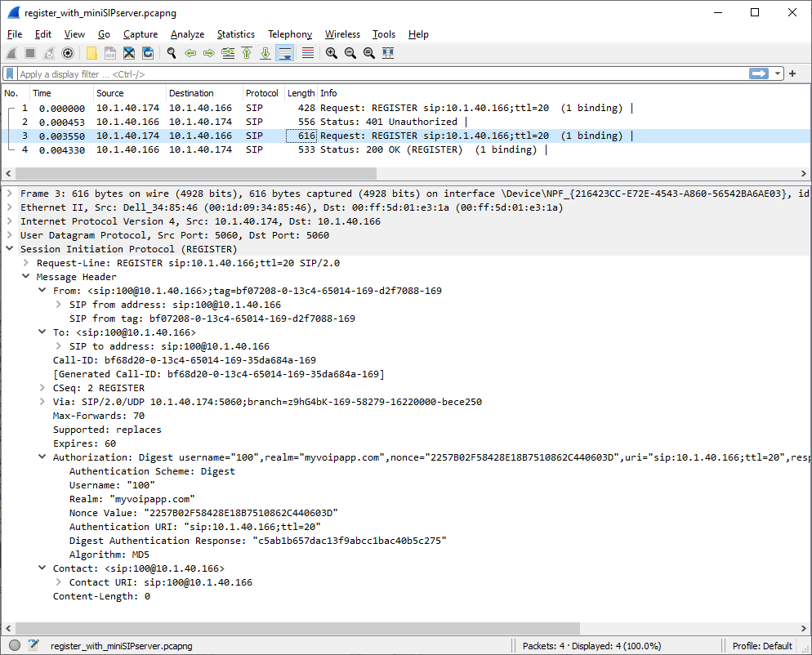Viewport: 812px width, 655px height.
Task: Expand the Ethernet II tree row
Action: [9, 207]
